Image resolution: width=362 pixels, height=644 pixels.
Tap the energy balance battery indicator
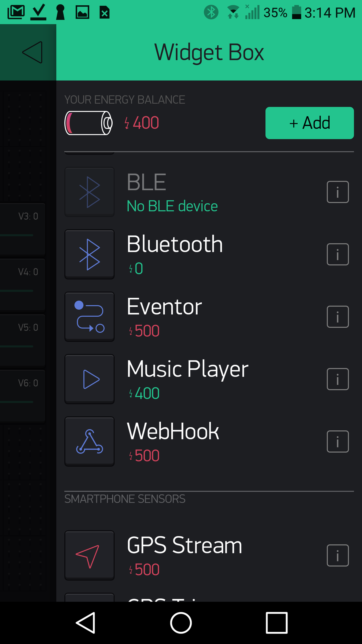88,123
